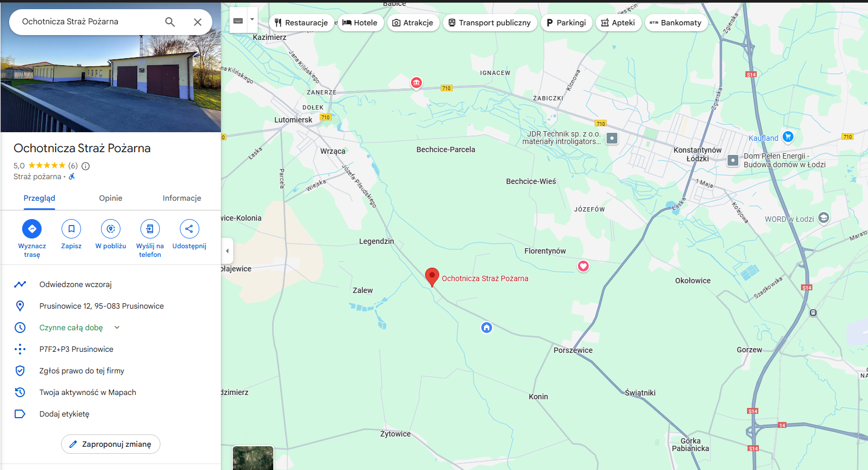This screenshot has width=868, height=470.
Task: Filter map by Restauracje
Action: coord(301,23)
